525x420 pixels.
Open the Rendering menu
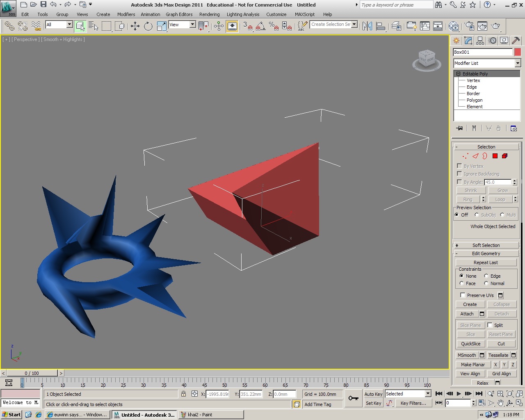[x=209, y=14]
